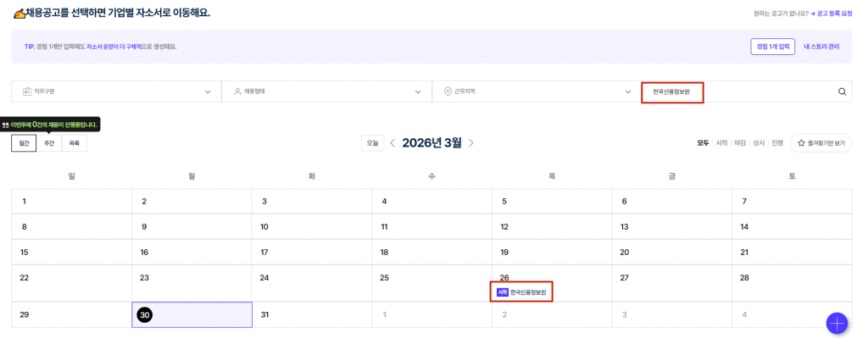Click the 오늘 button
The height and width of the screenshot is (339, 868).
tap(371, 143)
